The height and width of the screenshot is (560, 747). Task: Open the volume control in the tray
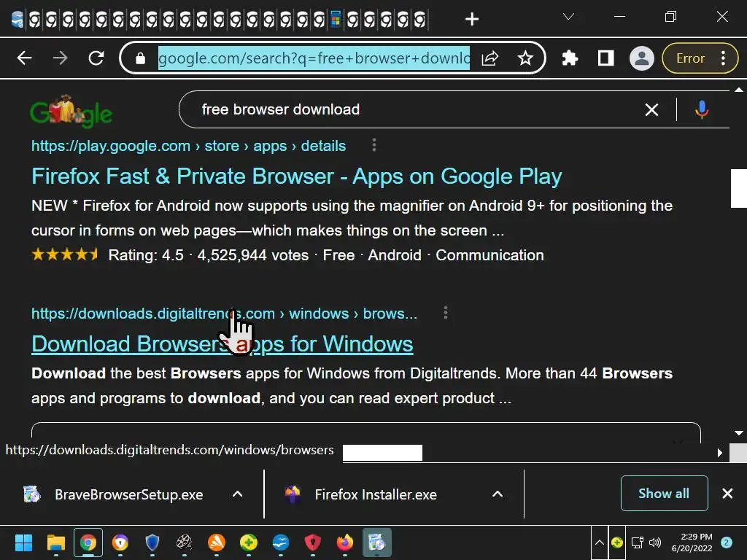[x=656, y=542]
